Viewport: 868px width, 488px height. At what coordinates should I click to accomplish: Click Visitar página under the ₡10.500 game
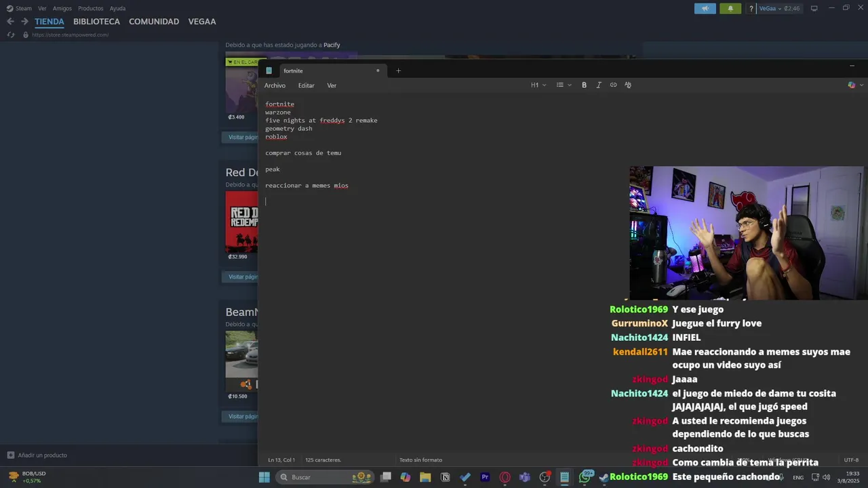[240, 416]
